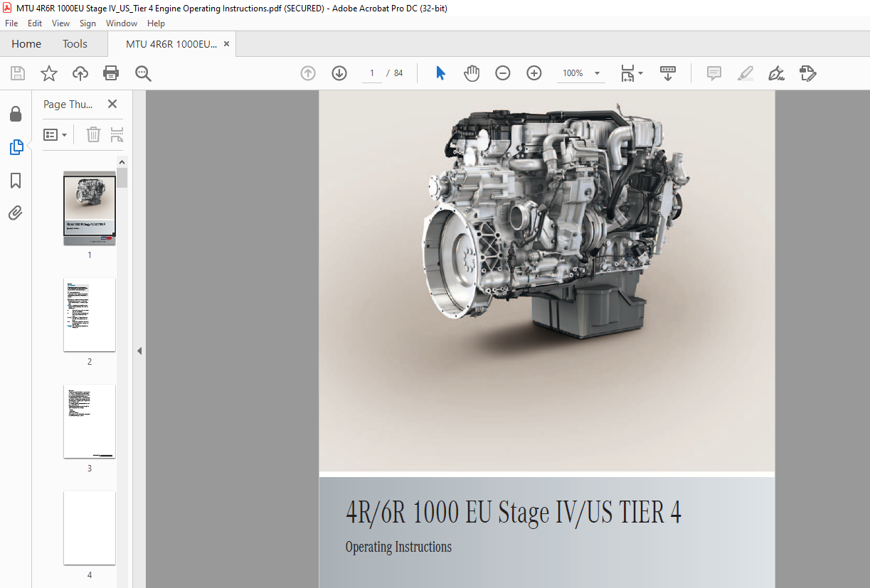Open the Attachments paperclip panel
The image size is (870, 588).
click(x=16, y=213)
